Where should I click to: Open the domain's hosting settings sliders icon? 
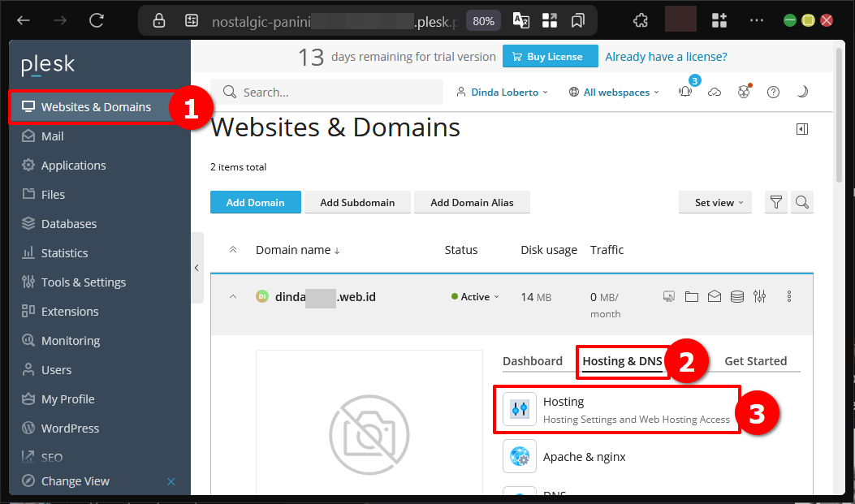[760, 297]
